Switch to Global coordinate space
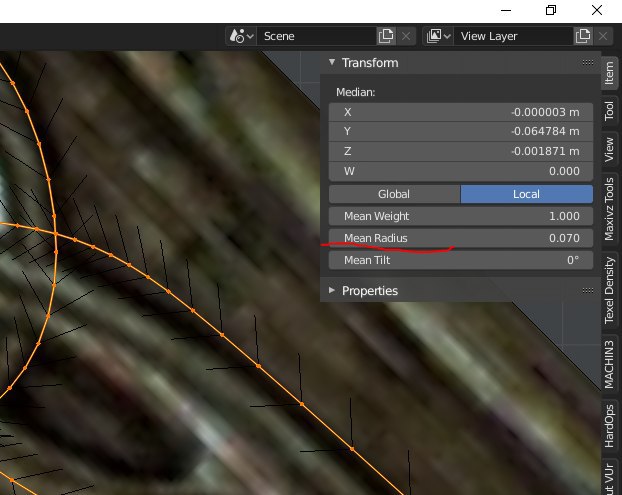Viewport: 622px width, 495px height. [x=394, y=194]
